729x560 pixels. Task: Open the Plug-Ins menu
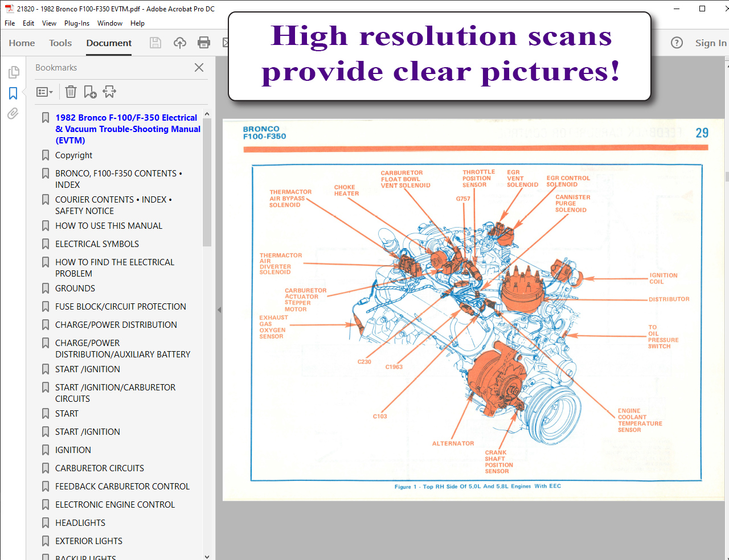click(76, 23)
